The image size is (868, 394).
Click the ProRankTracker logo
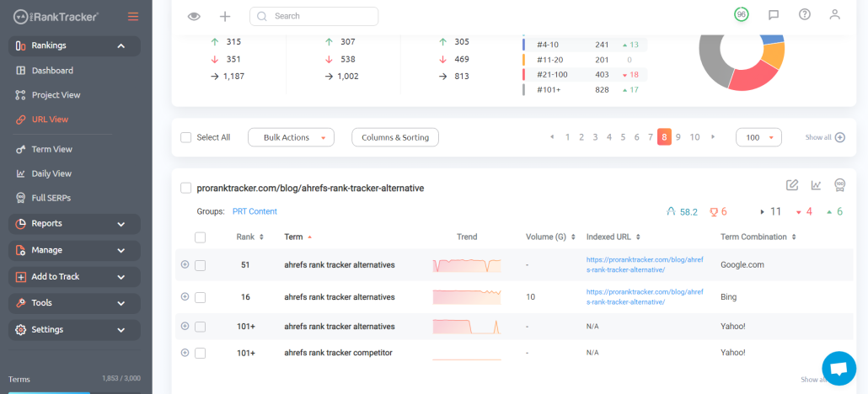56,17
